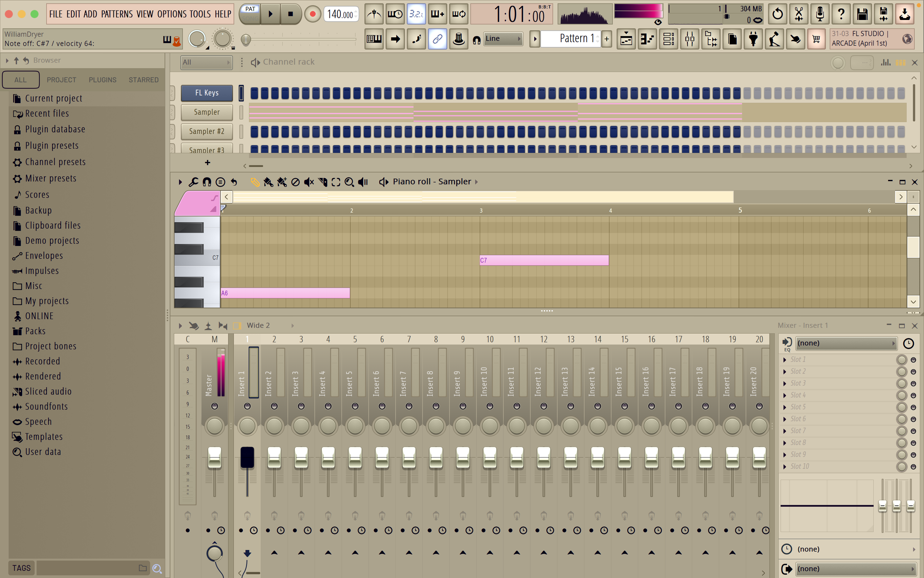This screenshot has width=924, height=578.
Task: Add a new channel with plus button
Action: click(207, 163)
